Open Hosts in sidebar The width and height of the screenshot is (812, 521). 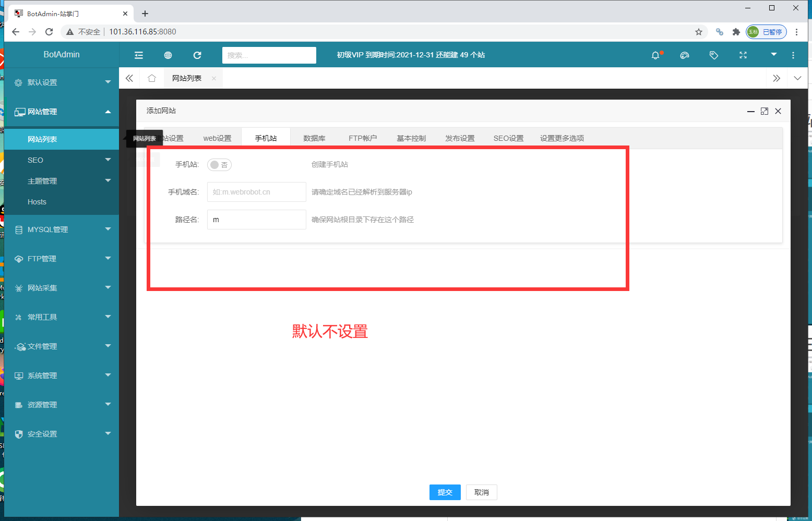(x=62, y=202)
